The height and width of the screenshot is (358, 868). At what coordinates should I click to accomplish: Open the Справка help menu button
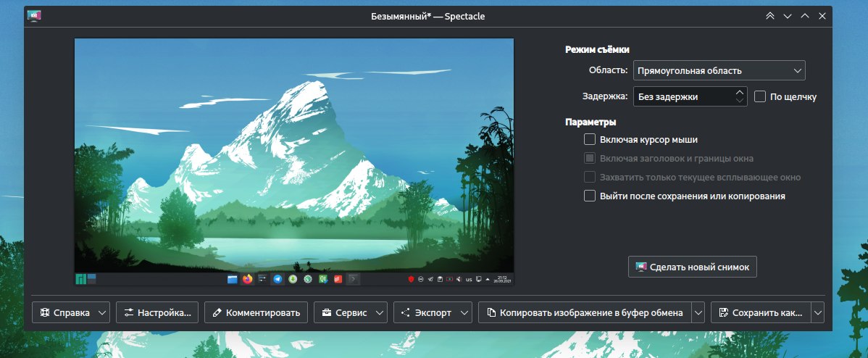[x=71, y=312]
